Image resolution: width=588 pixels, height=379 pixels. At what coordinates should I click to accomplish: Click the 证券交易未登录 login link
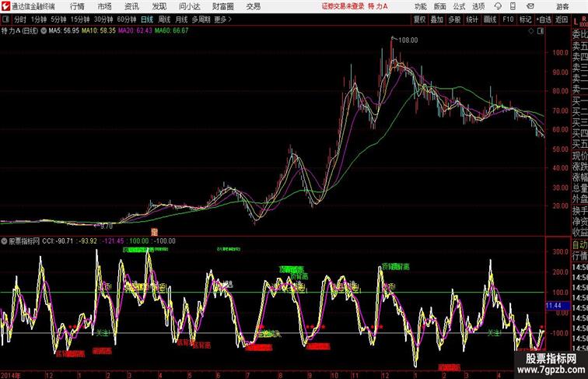tap(343, 6)
